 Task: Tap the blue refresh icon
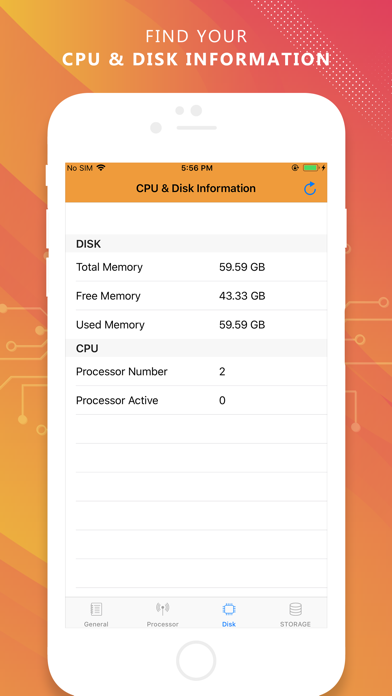click(x=309, y=188)
